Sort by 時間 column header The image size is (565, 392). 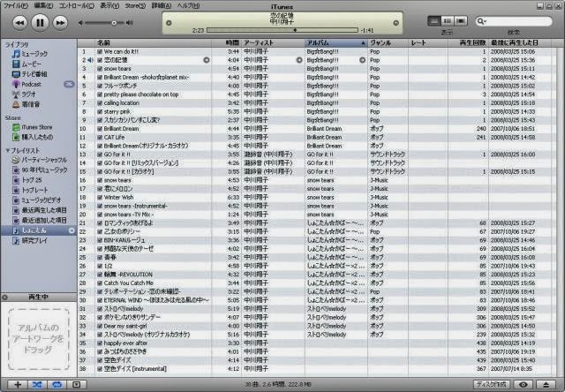click(x=226, y=43)
